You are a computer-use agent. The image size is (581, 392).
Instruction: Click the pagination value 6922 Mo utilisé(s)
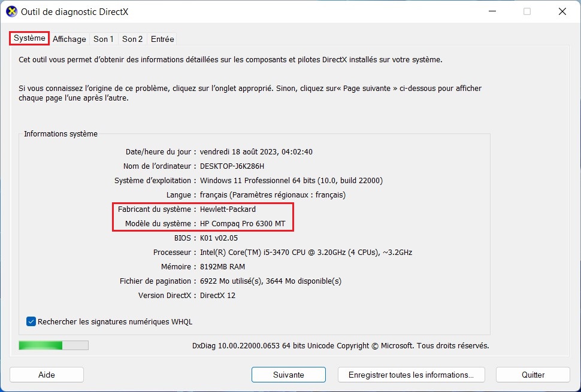coord(271,281)
